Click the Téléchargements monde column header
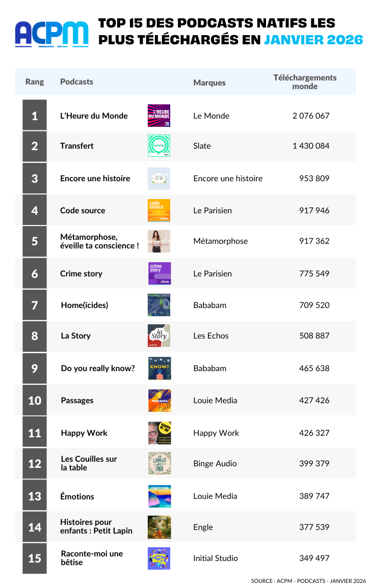371x588 pixels. point(305,82)
